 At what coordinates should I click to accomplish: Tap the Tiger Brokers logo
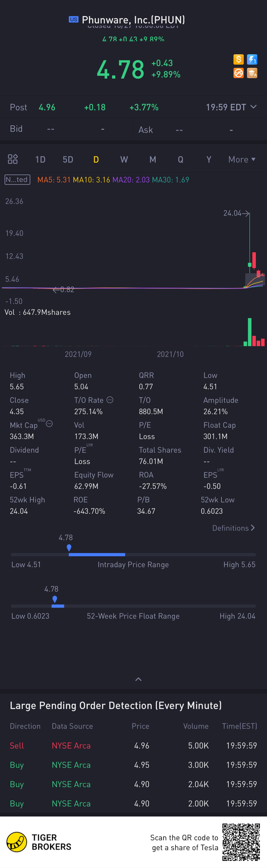[x=39, y=842]
